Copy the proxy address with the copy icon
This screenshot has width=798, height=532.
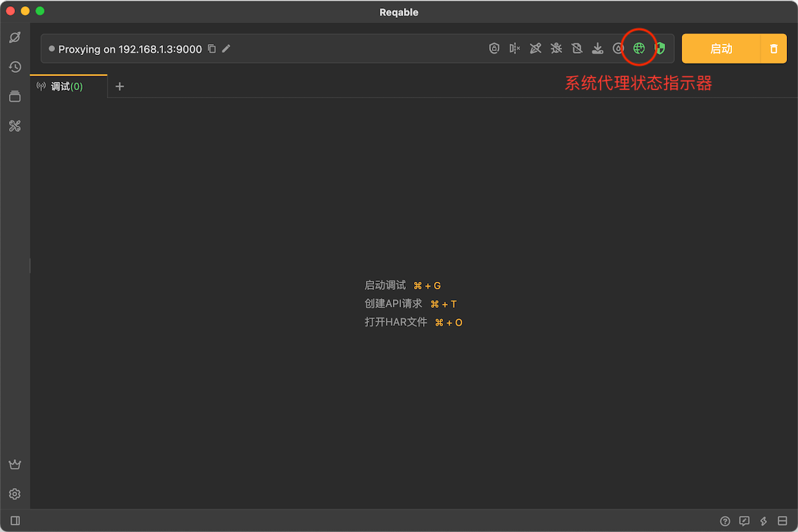(x=211, y=48)
